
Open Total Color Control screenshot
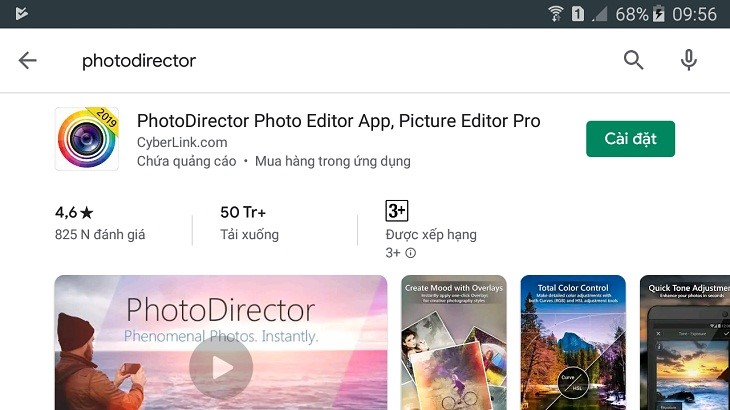[573, 343]
